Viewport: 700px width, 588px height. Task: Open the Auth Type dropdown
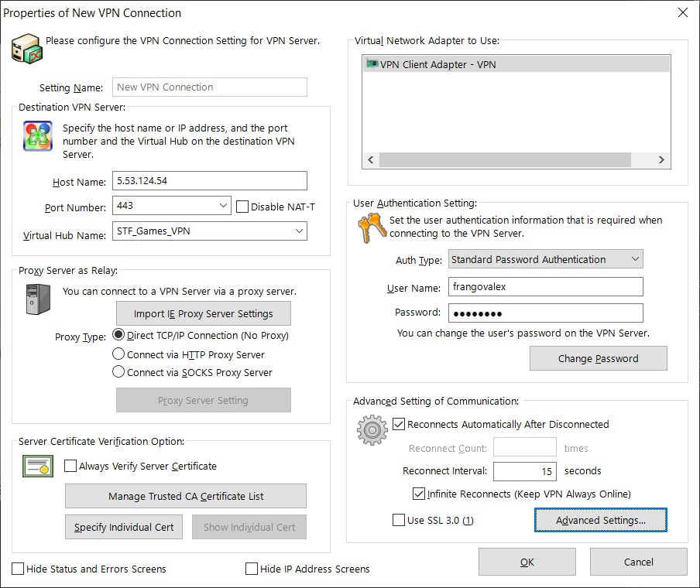(635, 259)
